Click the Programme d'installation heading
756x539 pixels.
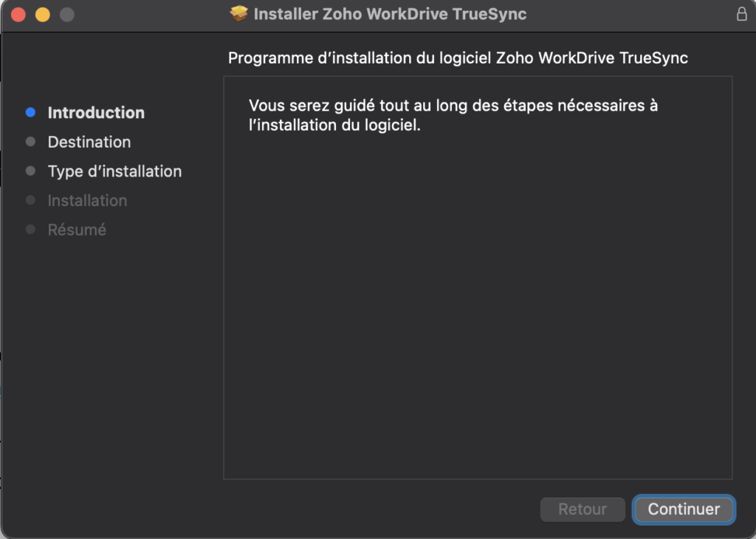click(458, 58)
